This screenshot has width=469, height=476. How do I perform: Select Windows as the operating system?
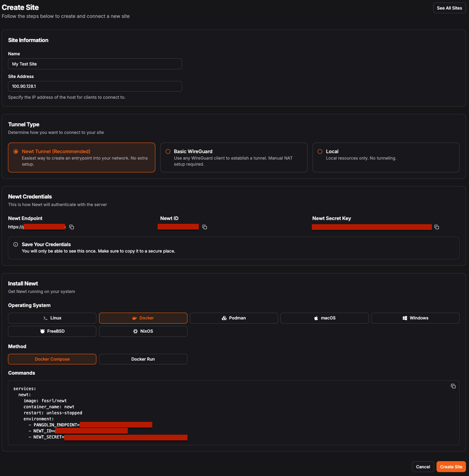coord(415,317)
